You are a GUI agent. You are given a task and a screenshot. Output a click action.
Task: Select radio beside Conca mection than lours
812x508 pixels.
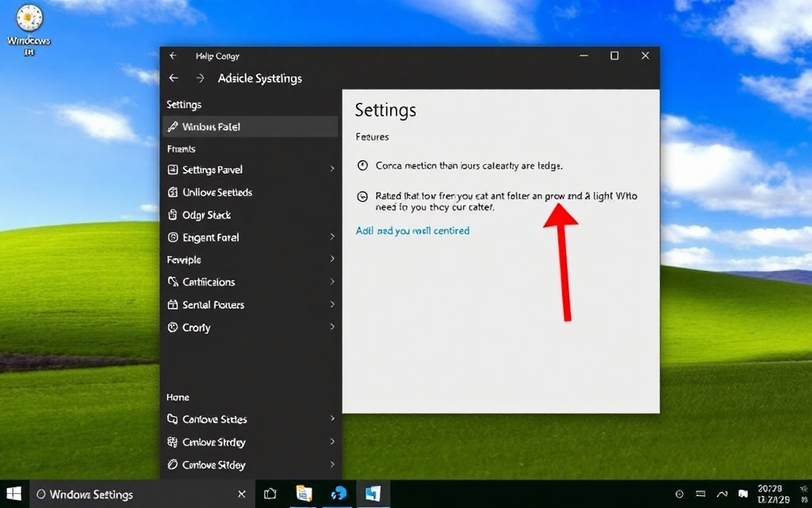pyautogui.click(x=362, y=166)
